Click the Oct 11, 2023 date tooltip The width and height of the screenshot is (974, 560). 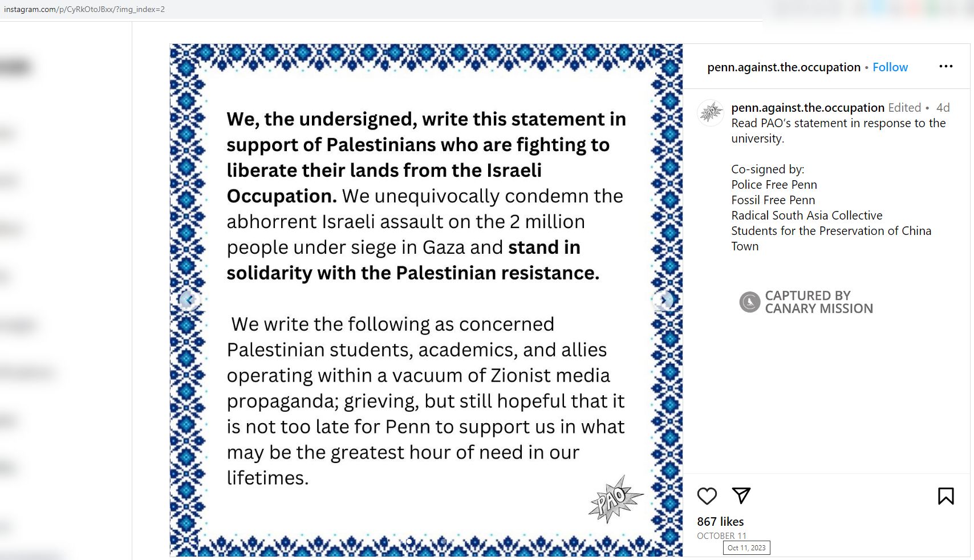(745, 548)
